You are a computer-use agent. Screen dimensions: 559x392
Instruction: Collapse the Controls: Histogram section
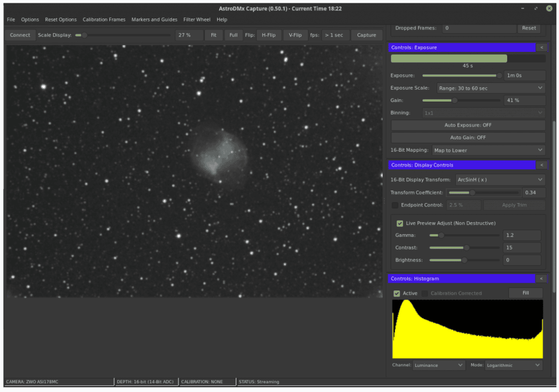(541, 278)
